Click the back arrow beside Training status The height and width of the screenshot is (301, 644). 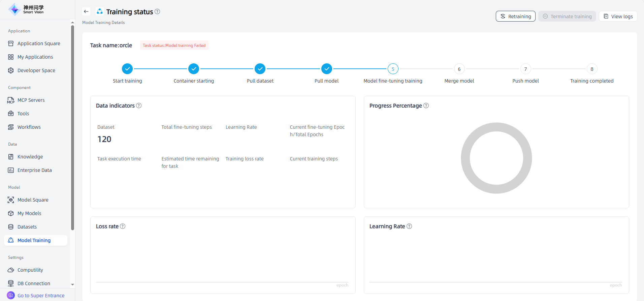[x=86, y=11]
